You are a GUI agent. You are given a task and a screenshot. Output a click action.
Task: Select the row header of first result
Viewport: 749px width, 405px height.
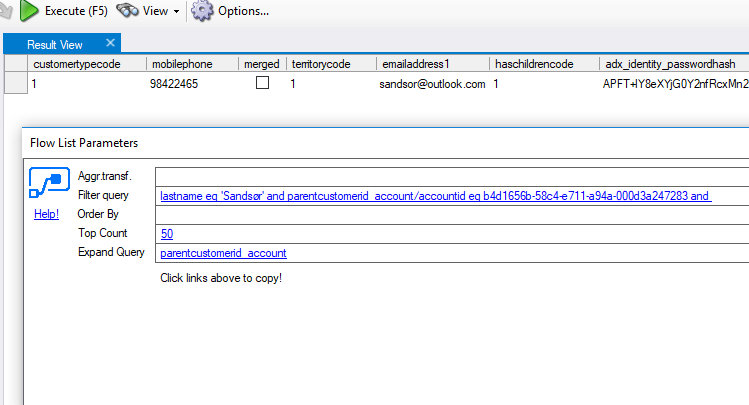14,84
